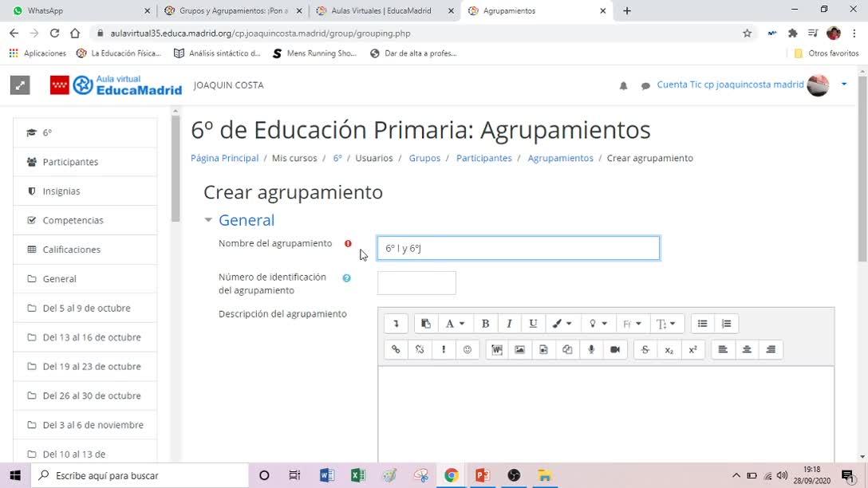Collapse the General section
The image size is (868, 488).
click(208, 220)
